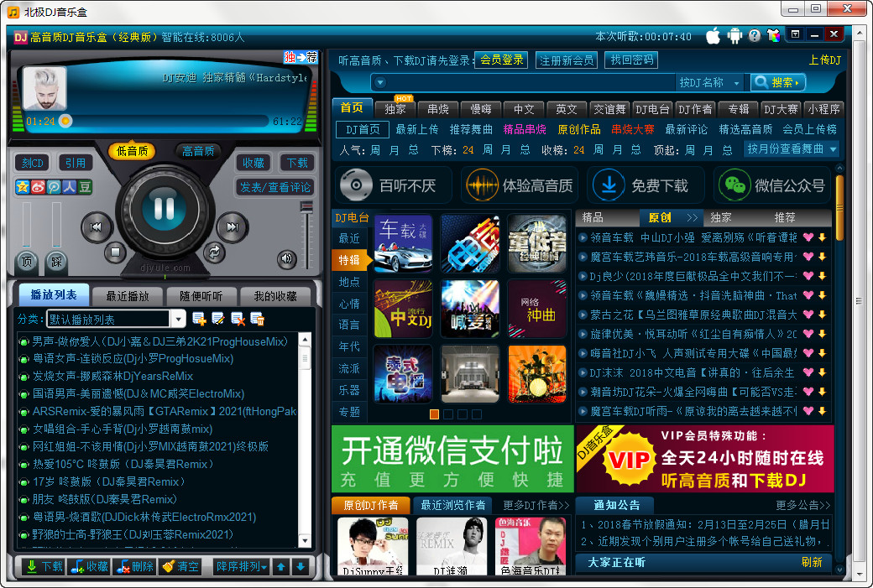Open the skin/theme shirt icon

coord(774,36)
